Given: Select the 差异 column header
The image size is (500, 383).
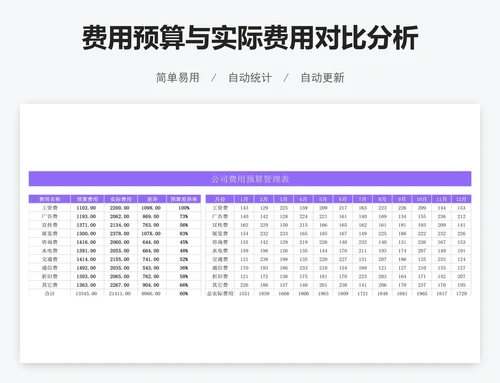Looking at the screenshot, I should coord(152,199).
